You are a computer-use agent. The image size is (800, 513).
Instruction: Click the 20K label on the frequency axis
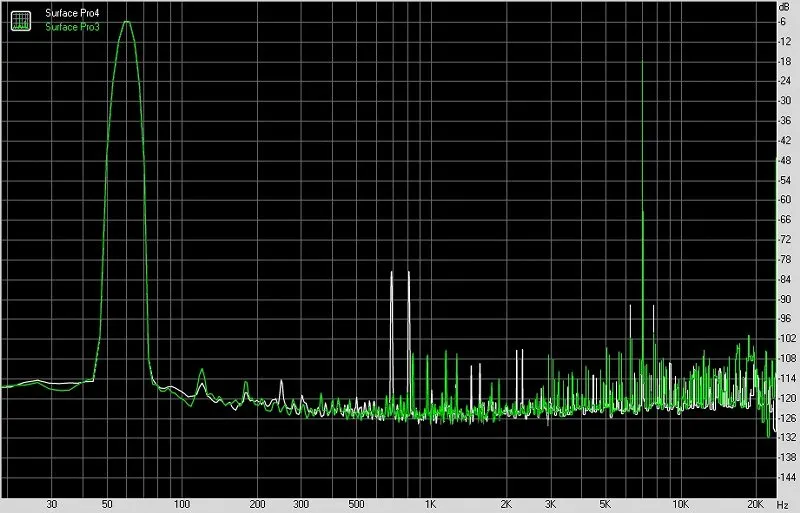[x=755, y=504]
